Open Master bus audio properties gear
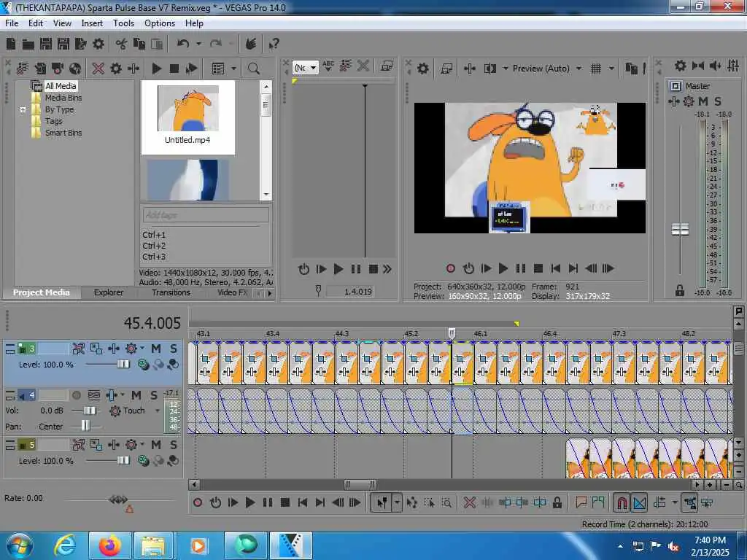747x560 pixels. tap(681, 66)
